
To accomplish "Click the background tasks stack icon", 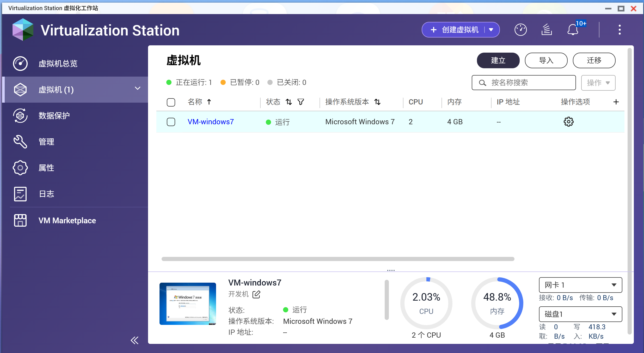I will click(x=547, y=30).
